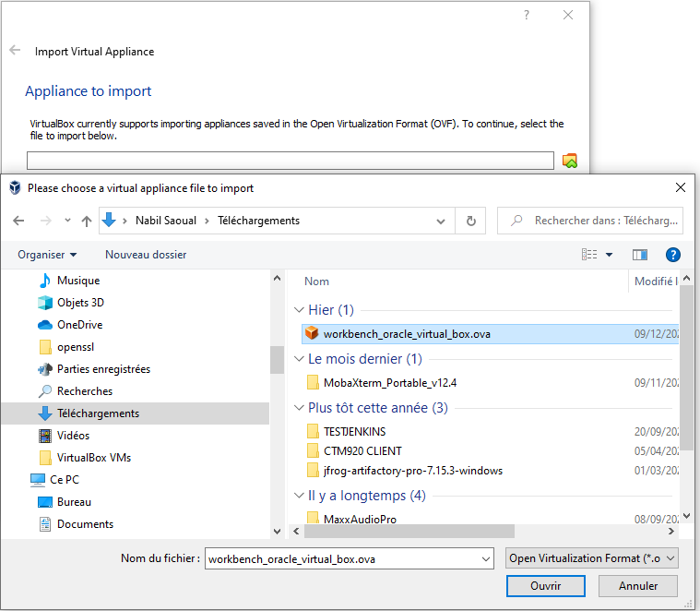Go back in the file dialog navigation
This screenshot has height=611, width=700.
18,221
